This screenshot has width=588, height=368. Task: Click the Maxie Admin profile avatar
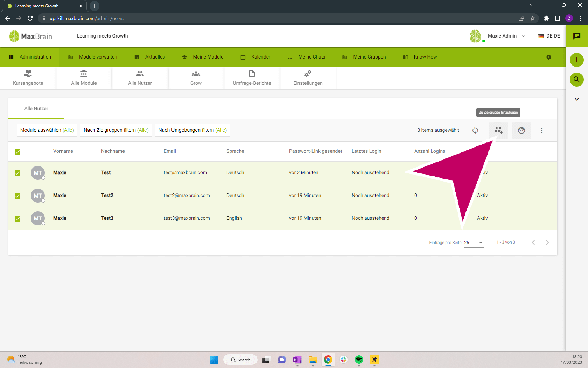tap(475, 36)
